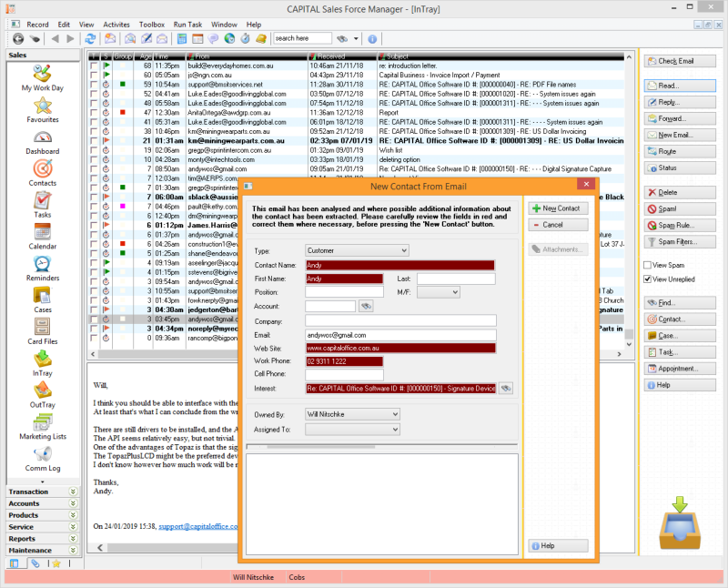Open My Work Day in sidebar
This screenshot has width=728, height=588.
[x=42, y=77]
